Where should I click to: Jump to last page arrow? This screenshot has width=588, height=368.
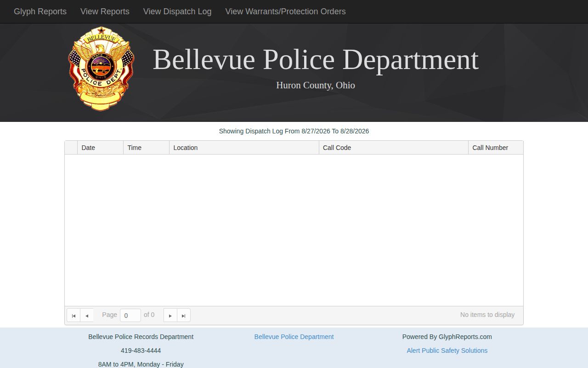click(x=184, y=315)
